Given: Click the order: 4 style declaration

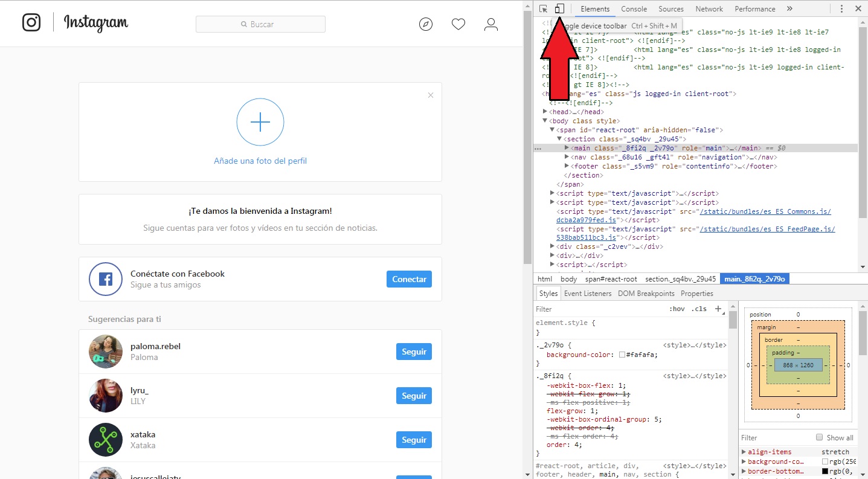Looking at the screenshot, I should click(x=565, y=445).
